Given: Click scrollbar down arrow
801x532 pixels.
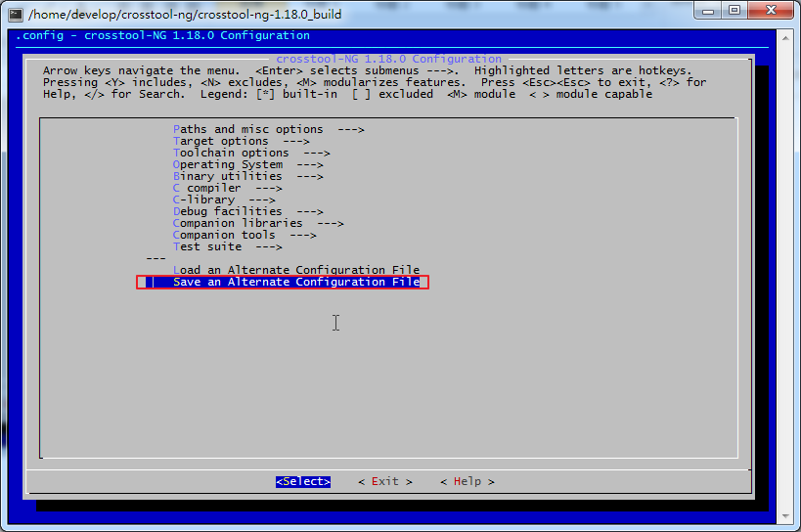Looking at the screenshot, I should click(785, 516).
